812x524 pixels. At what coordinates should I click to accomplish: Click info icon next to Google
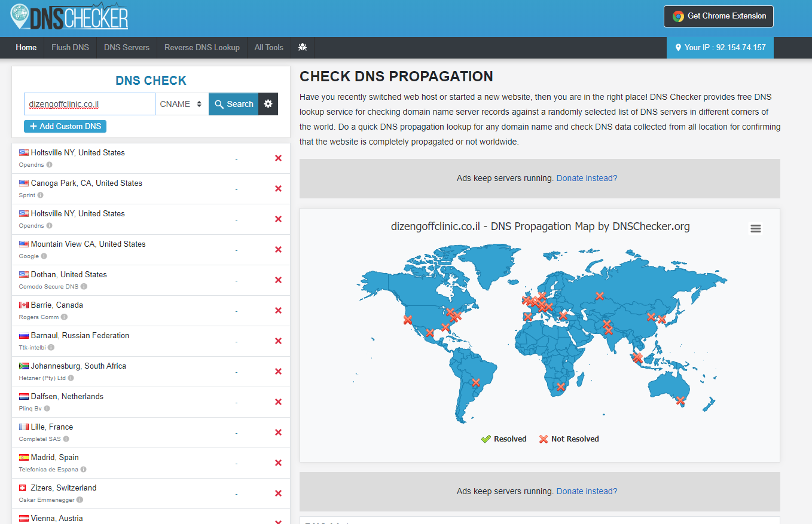click(x=44, y=256)
